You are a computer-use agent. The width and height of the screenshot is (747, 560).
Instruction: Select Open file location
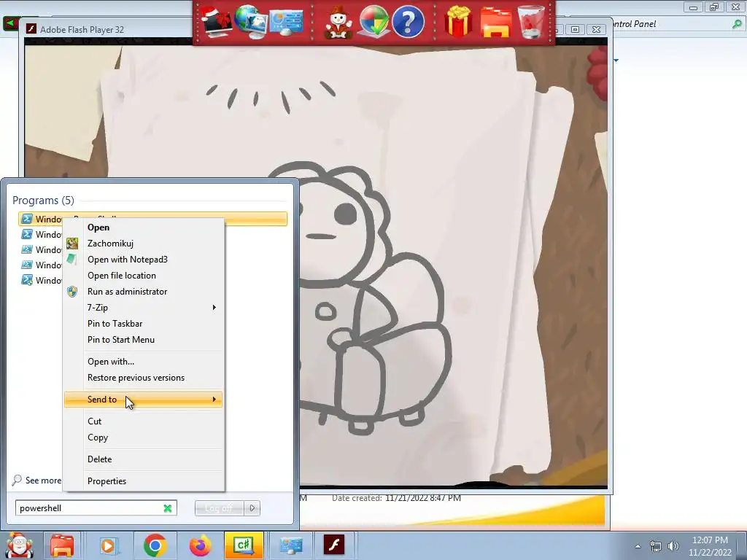pyautogui.click(x=122, y=275)
